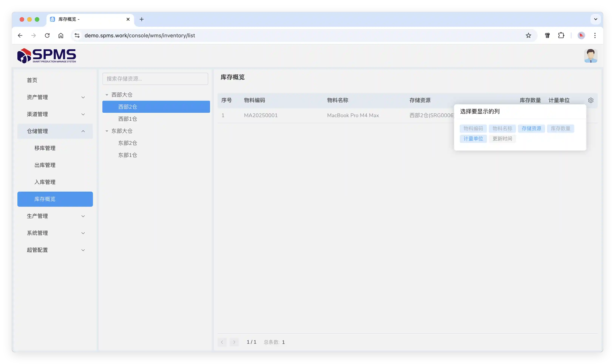Click the 搜索存储资源 search field

pyautogui.click(x=155, y=79)
